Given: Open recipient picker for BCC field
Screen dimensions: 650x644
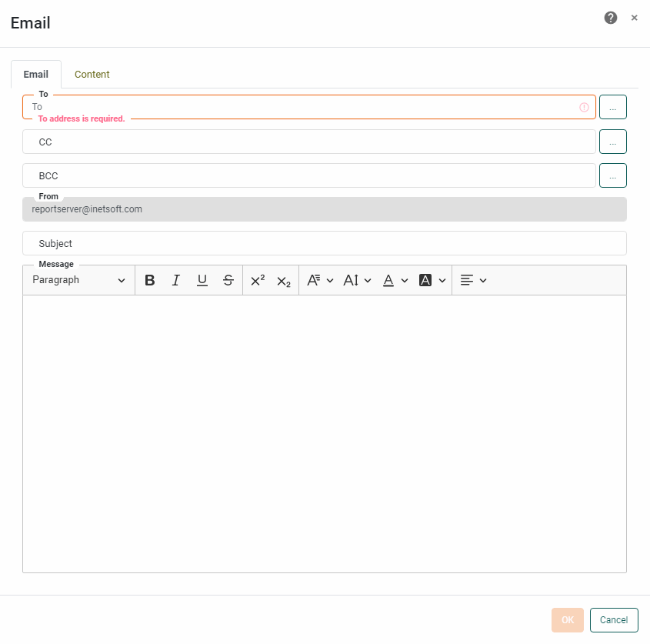Looking at the screenshot, I should pos(613,175).
